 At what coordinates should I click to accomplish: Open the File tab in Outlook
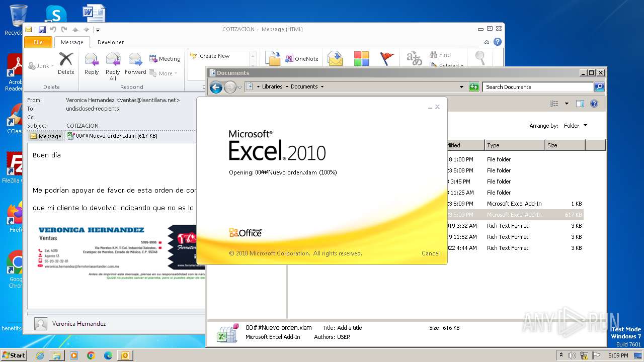coord(38,42)
